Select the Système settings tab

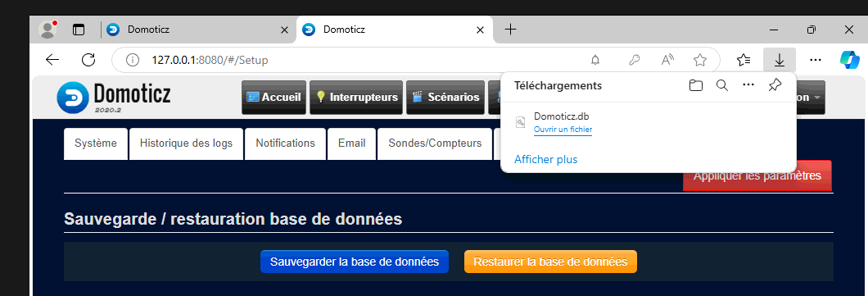(x=96, y=143)
